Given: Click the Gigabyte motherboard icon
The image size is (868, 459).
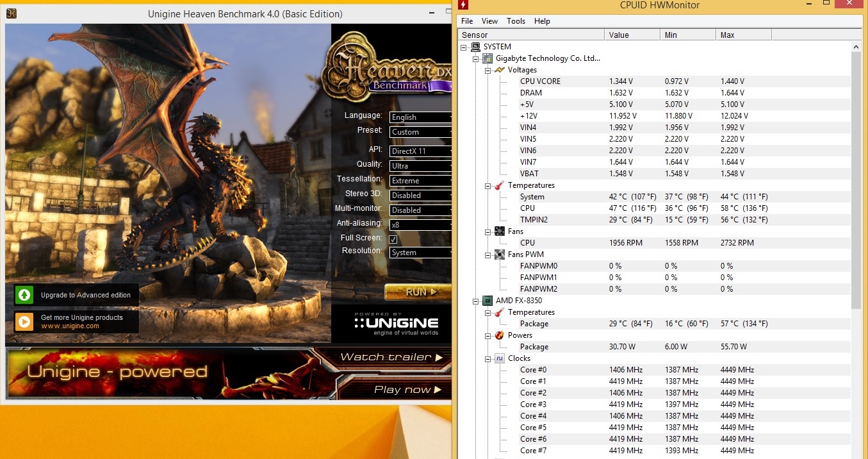Looking at the screenshot, I should pyautogui.click(x=487, y=58).
